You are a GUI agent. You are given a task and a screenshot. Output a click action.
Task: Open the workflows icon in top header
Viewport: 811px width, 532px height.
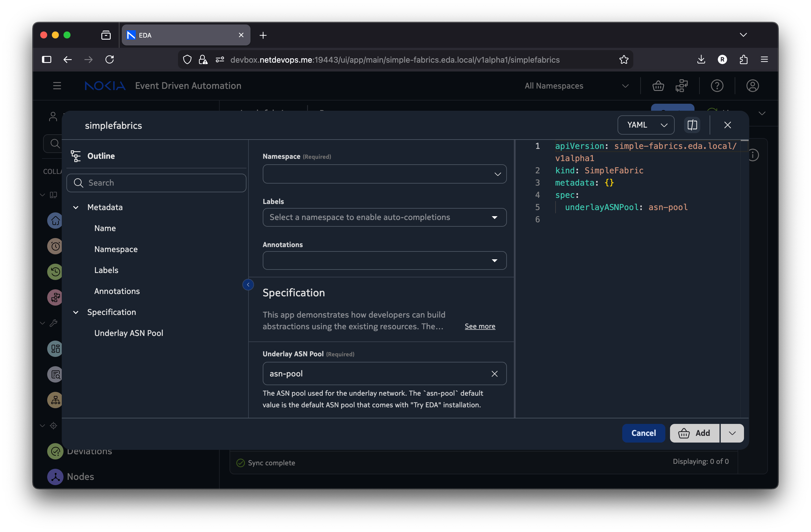pyautogui.click(x=681, y=86)
